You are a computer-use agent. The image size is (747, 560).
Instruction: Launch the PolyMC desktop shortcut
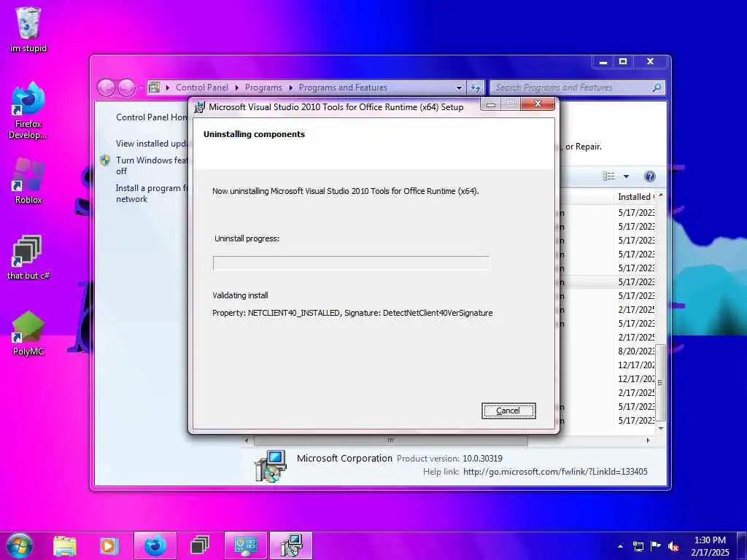pos(28,333)
